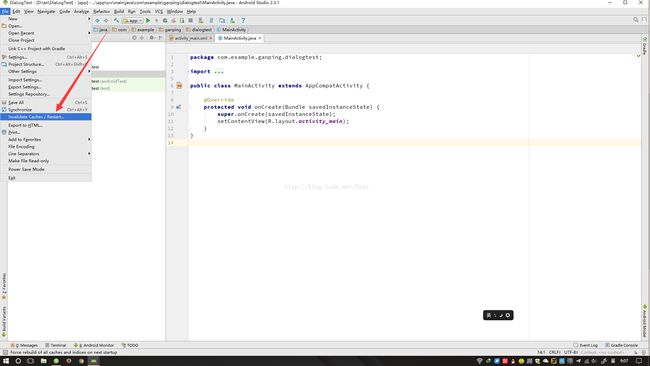Click the green Run app button
This screenshot has width=650, height=366.
[x=148, y=20]
